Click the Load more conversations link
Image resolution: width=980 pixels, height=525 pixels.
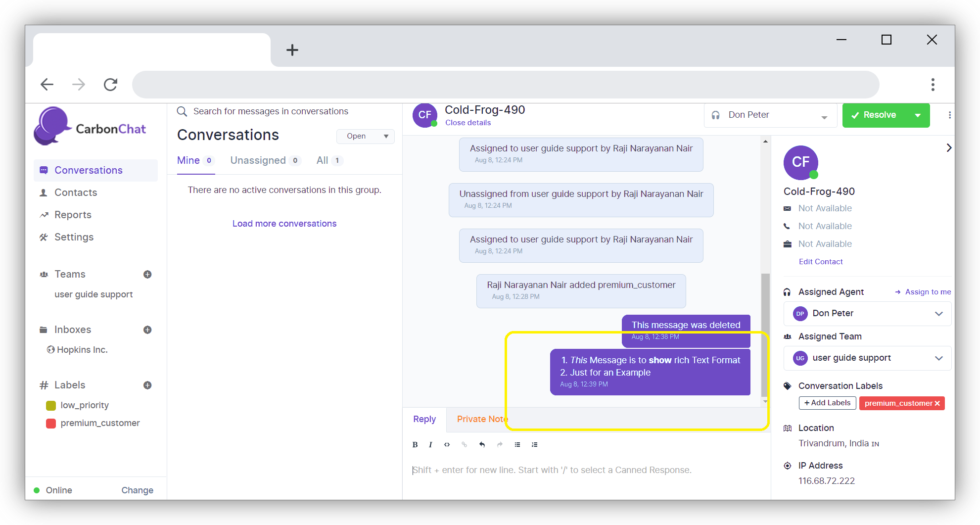click(x=284, y=224)
